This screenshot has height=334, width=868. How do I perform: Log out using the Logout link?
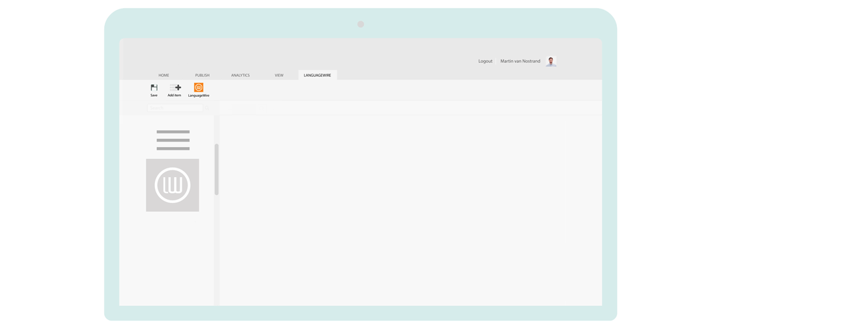coord(485,61)
